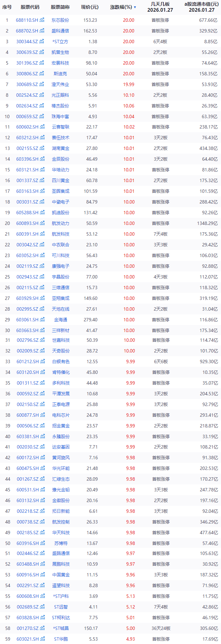Viewport: 221px width, 644px height.
Task: Sort by 涨跌幅(%) descending arrow
Action: (x=135, y=7)
